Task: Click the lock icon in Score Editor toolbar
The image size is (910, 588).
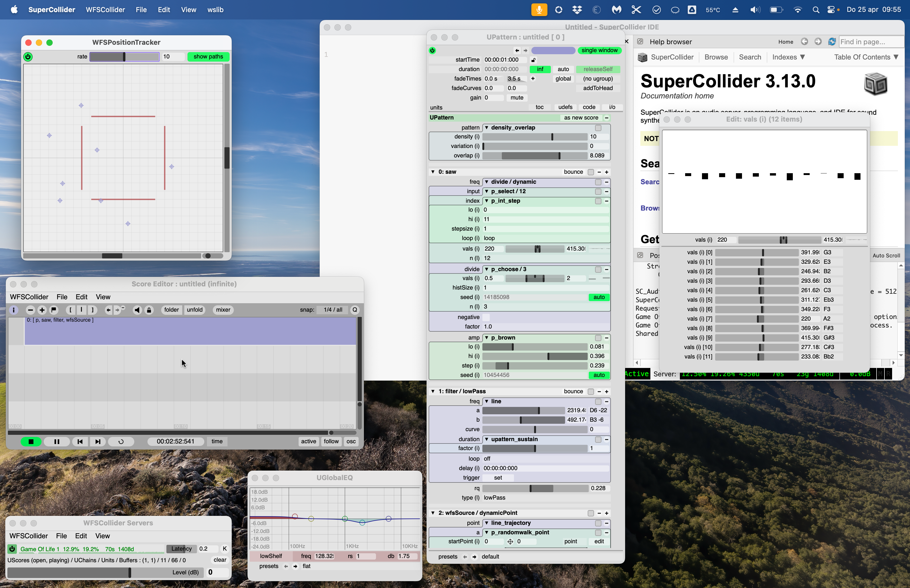Action: (x=149, y=310)
